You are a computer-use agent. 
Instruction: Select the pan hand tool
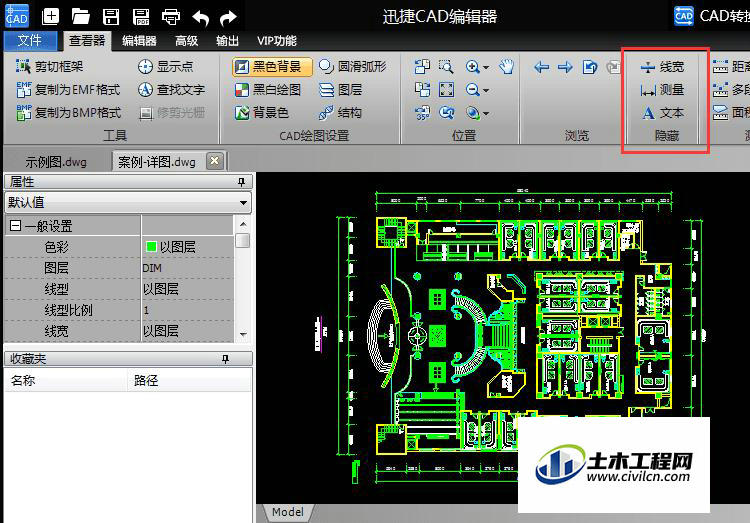point(507,67)
